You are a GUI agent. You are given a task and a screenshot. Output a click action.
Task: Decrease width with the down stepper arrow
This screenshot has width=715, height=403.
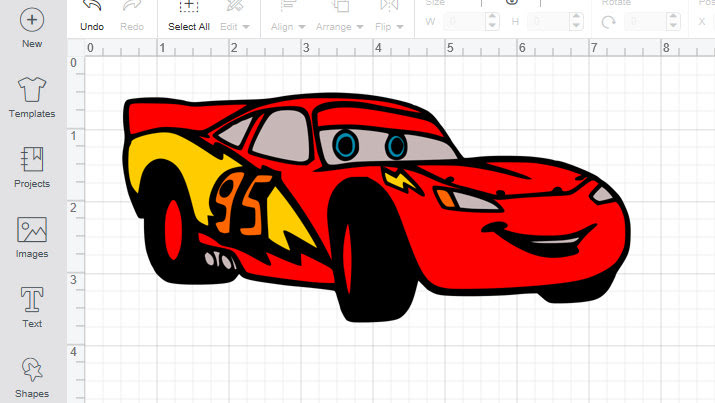coord(492,26)
